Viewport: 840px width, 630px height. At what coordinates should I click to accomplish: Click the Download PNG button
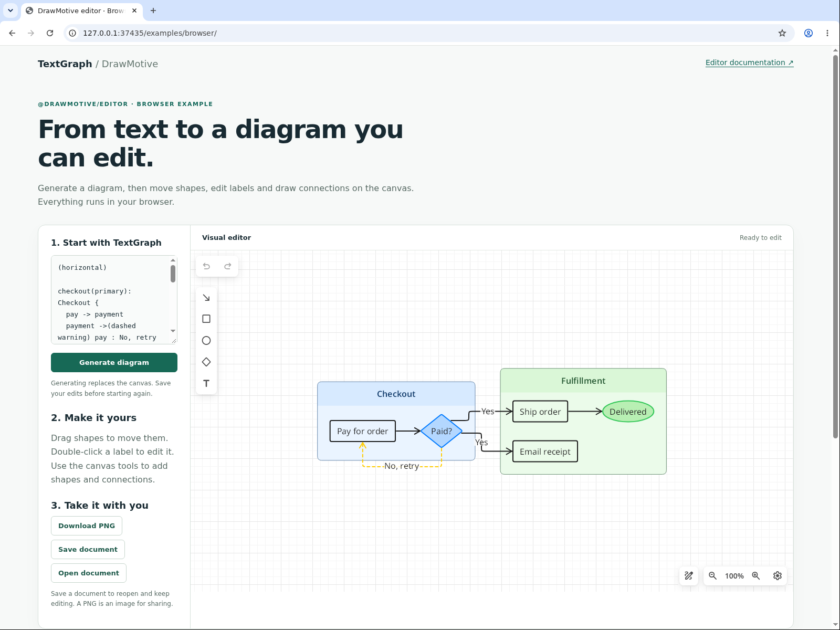(87, 526)
